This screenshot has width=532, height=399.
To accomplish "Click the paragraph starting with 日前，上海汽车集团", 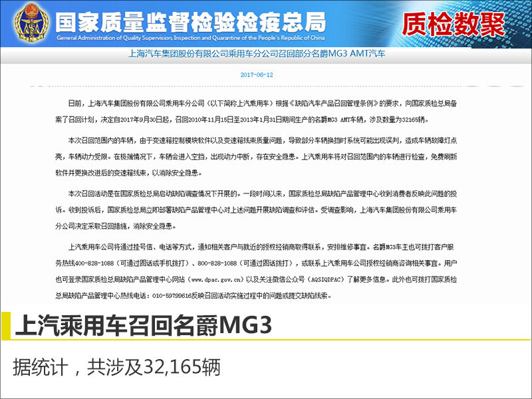I will point(256,111).
